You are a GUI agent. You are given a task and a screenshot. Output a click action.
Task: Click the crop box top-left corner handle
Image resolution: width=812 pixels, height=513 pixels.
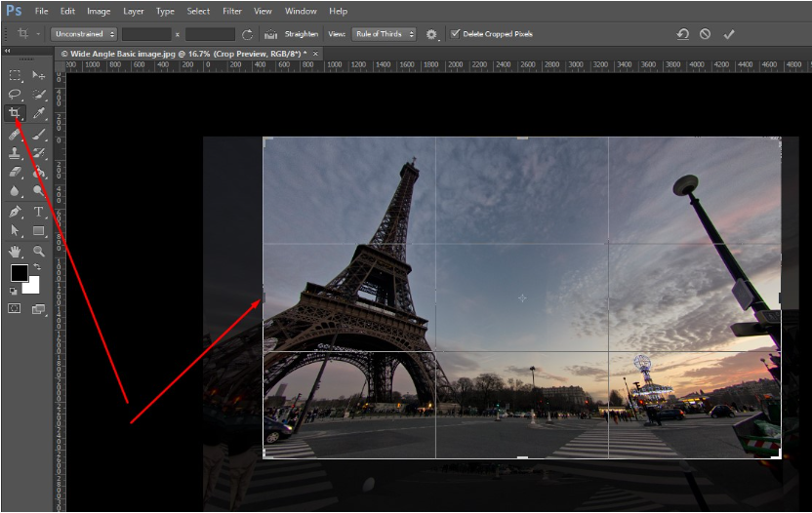click(x=266, y=140)
